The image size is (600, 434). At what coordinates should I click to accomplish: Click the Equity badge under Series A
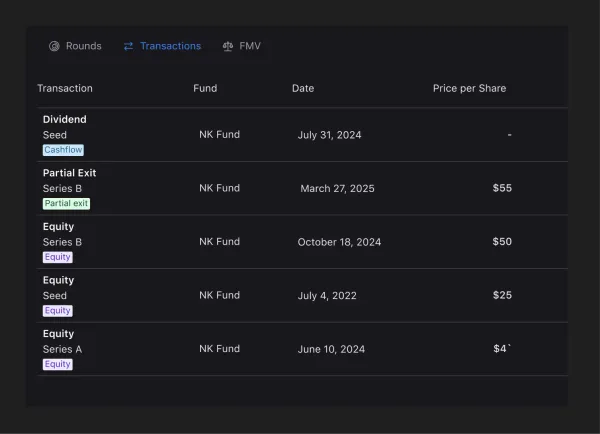[57, 364]
